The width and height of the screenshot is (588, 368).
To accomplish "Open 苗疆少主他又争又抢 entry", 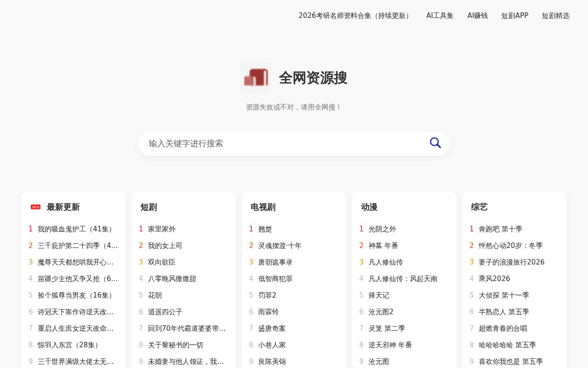I will 78,279.
